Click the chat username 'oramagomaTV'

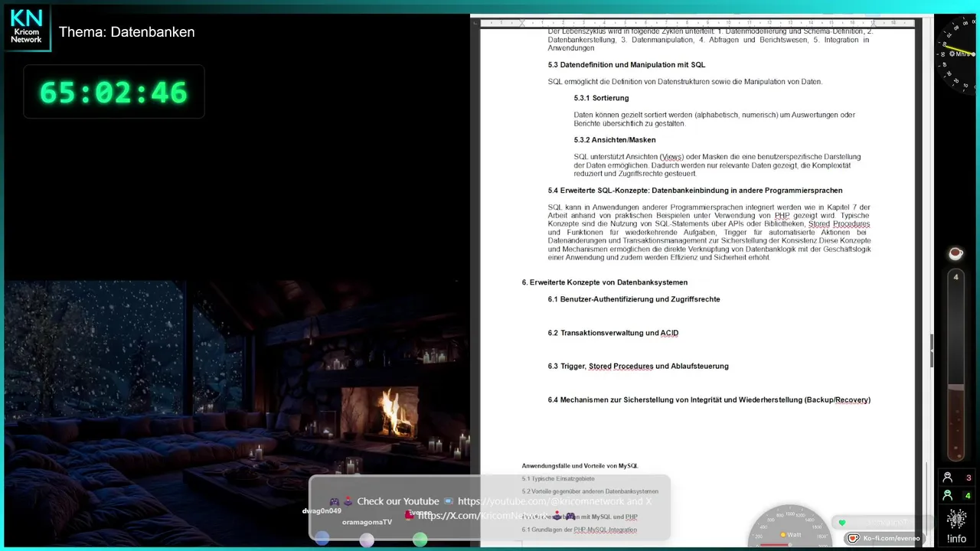pos(367,522)
